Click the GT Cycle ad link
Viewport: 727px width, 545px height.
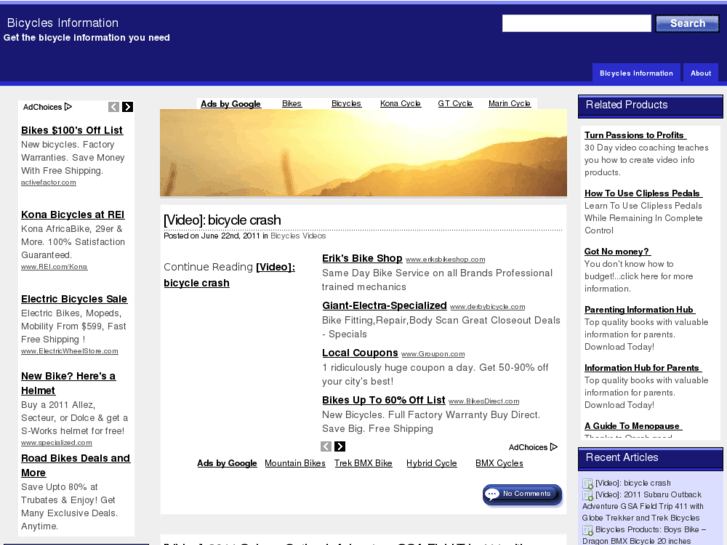[455, 103]
